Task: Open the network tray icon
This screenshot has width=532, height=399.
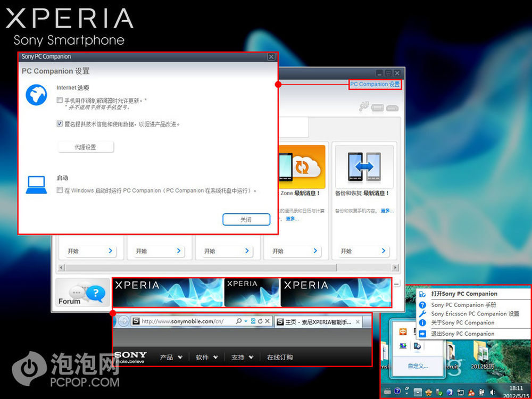Action: tap(461, 392)
